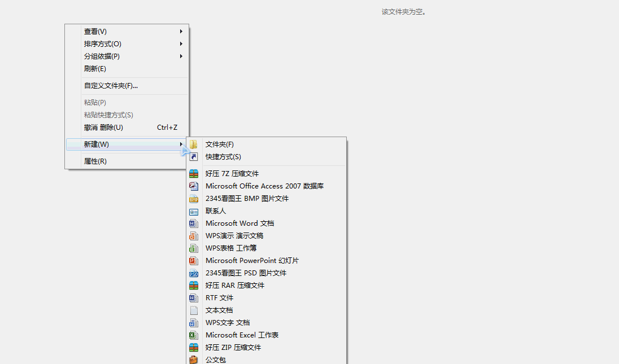Viewport: 619px width, 364px height.
Task: Click the contact card icon beside 联系人
Action: [x=193, y=212]
